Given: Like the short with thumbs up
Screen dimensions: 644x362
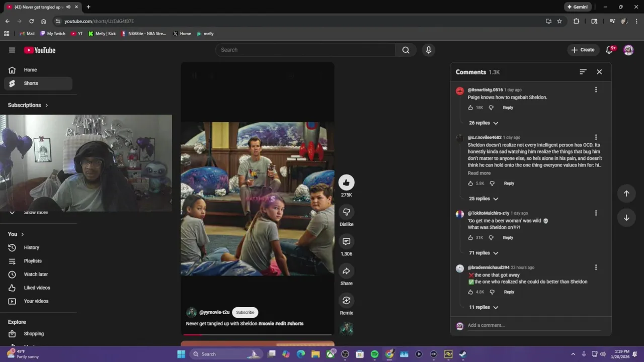Looking at the screenshot, I should 346,183.
